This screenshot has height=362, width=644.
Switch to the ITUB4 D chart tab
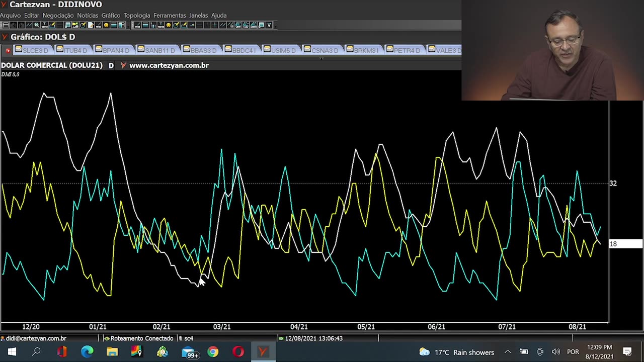pos(72,50)
